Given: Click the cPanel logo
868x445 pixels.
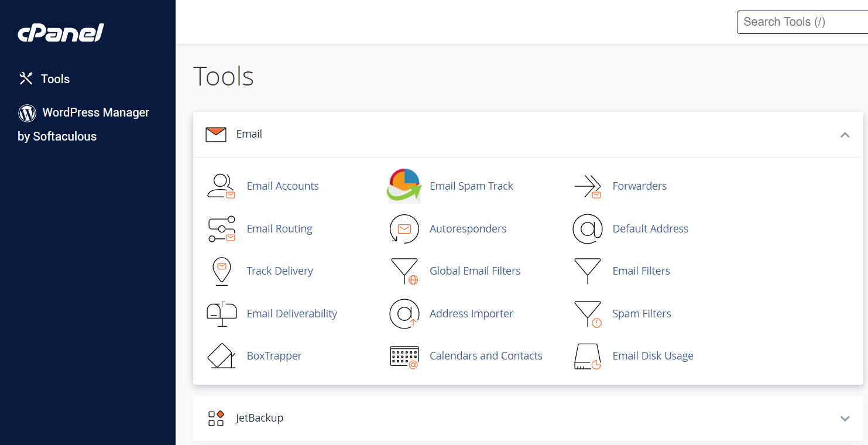Looking at the screenshot, I should click(x=61, y=33).
